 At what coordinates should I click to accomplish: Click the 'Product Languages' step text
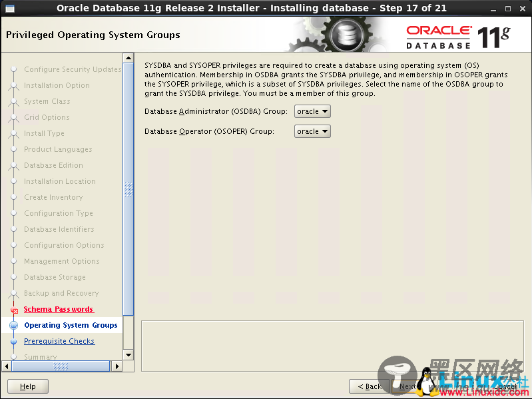(58, 149)
